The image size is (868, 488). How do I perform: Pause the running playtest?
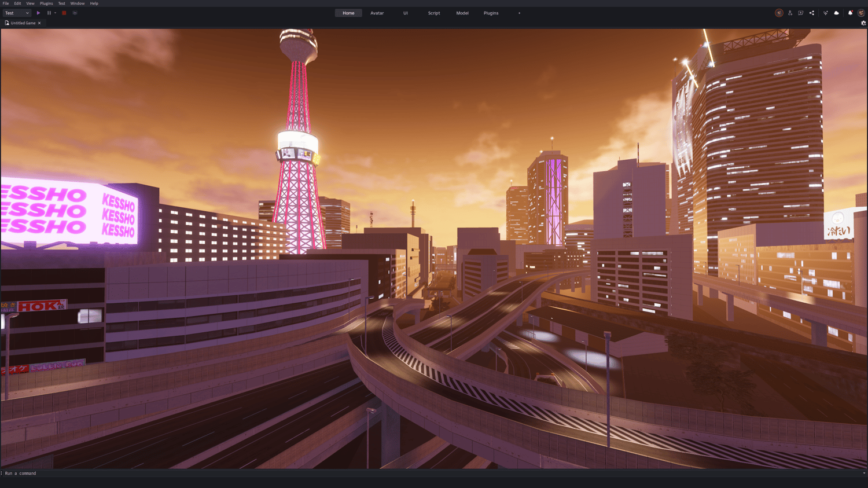[49, 13]
